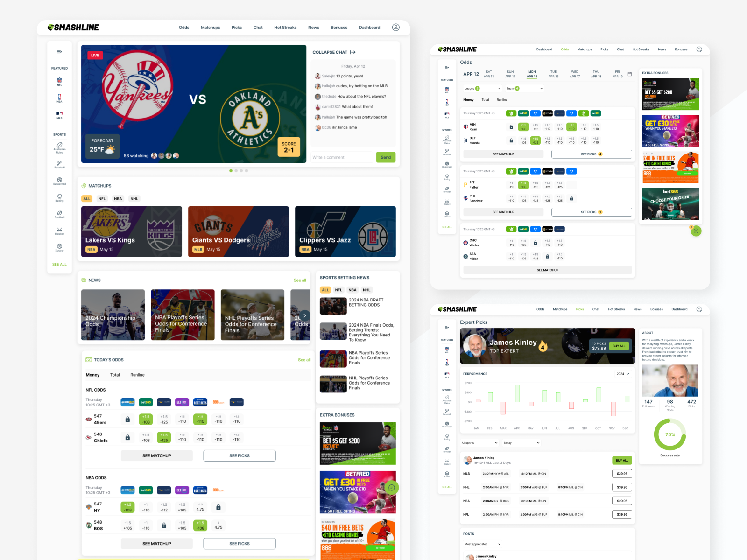Select NBA chip in Sports Betting News
747x560 pixels.
pyautogui.click(x=352, y=290)
